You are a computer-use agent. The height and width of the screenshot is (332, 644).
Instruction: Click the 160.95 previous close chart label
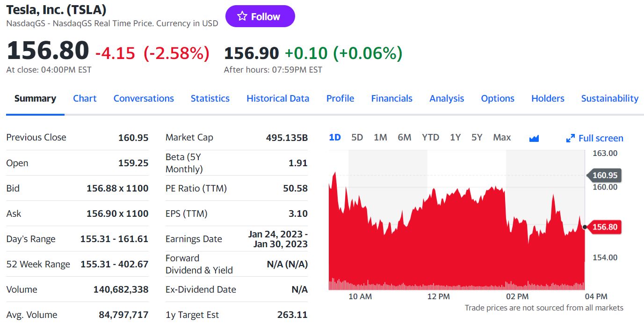(605, 176)
